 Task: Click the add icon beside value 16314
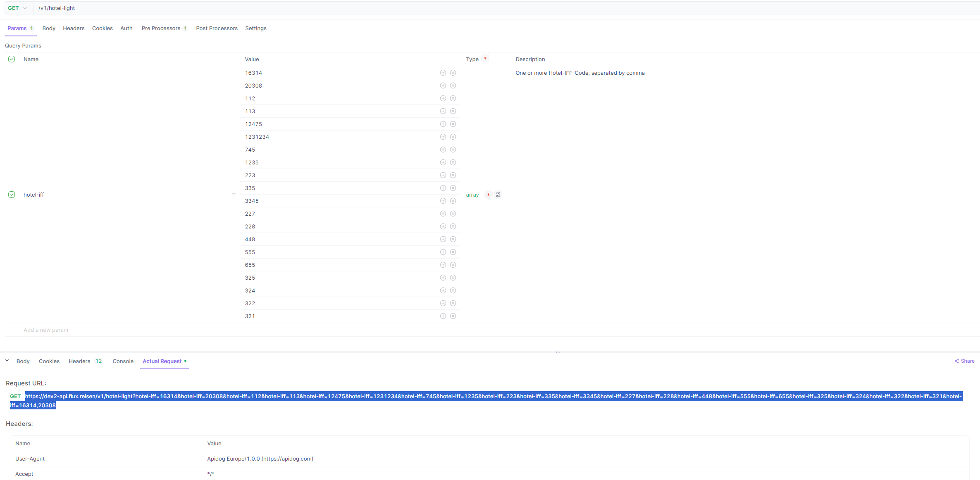click(x=443, y=73)
